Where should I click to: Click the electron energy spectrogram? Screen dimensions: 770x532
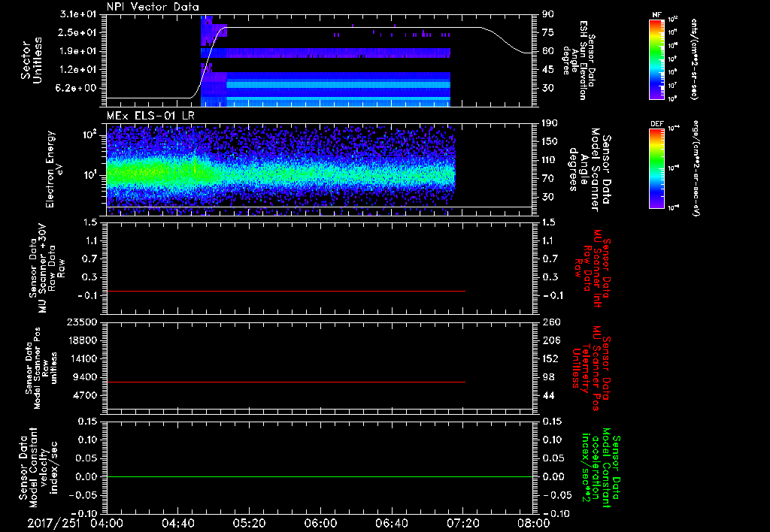click(x=281, y=169)
